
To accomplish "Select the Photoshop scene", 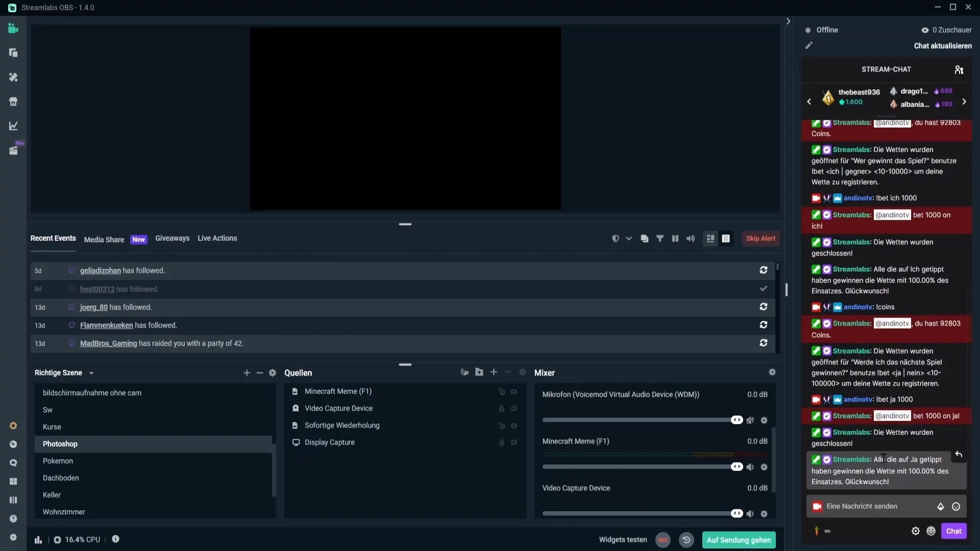I will click(x=153, y=444).
